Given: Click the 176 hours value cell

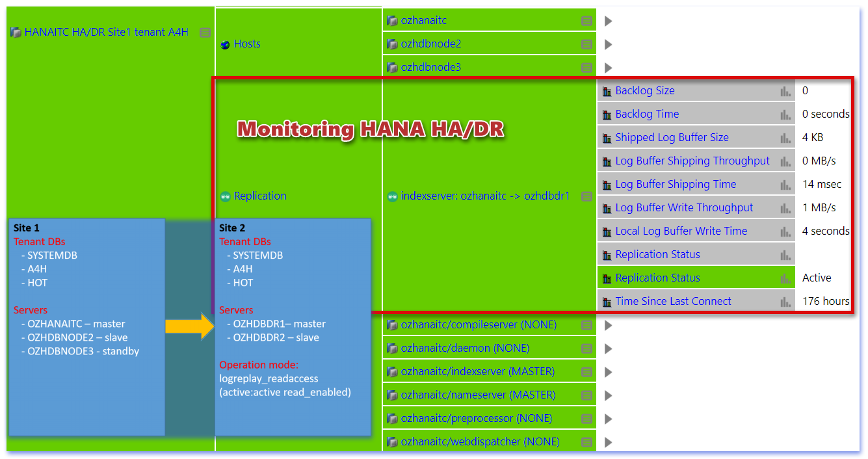Looking at the screenshot, I should coord(826,301).
